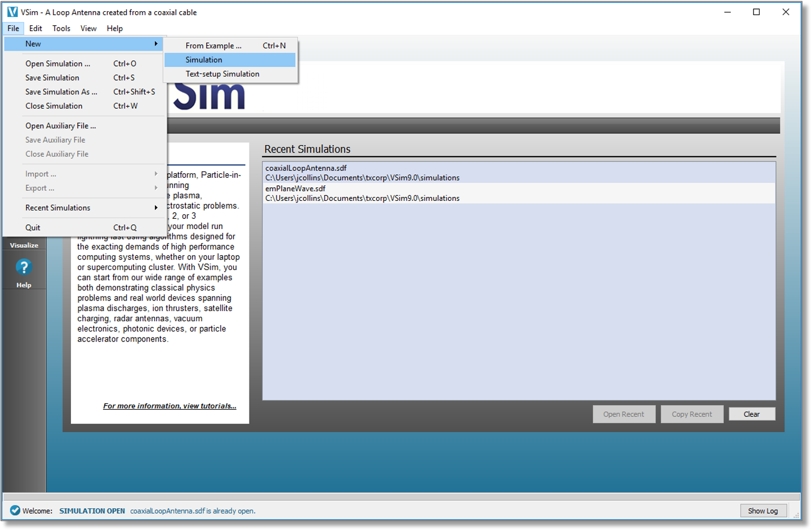Image resolution: width=812 pixels, height=530 pixels.
Task: Click Save Simulation menu entry
Action: point(84,78)
